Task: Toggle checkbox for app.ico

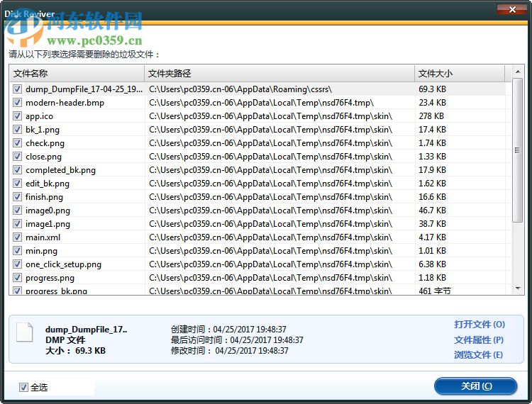Action: tap(17, 116)
